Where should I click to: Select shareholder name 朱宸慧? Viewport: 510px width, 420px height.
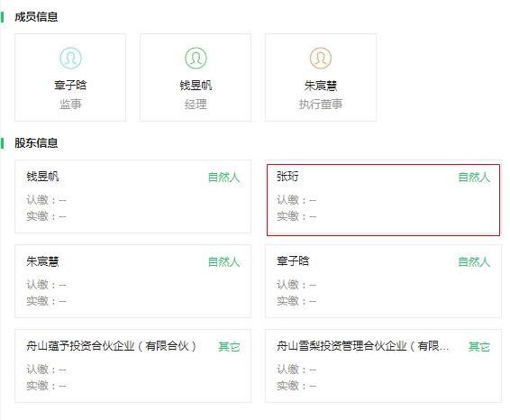click(42, 261)
